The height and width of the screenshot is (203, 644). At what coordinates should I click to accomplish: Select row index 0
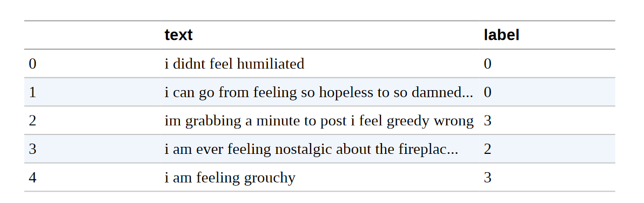[x=32, y=64]
